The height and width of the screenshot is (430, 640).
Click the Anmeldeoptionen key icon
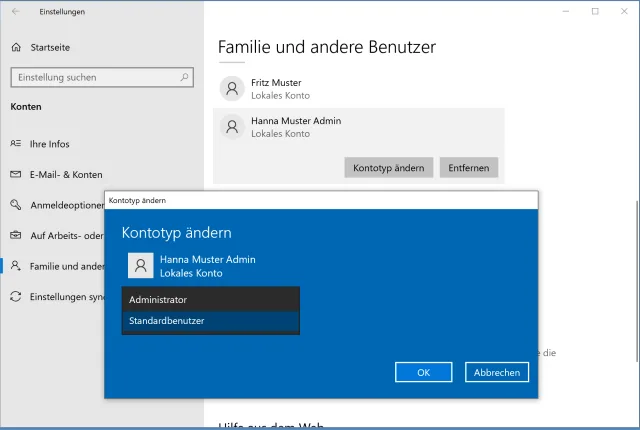16,205
